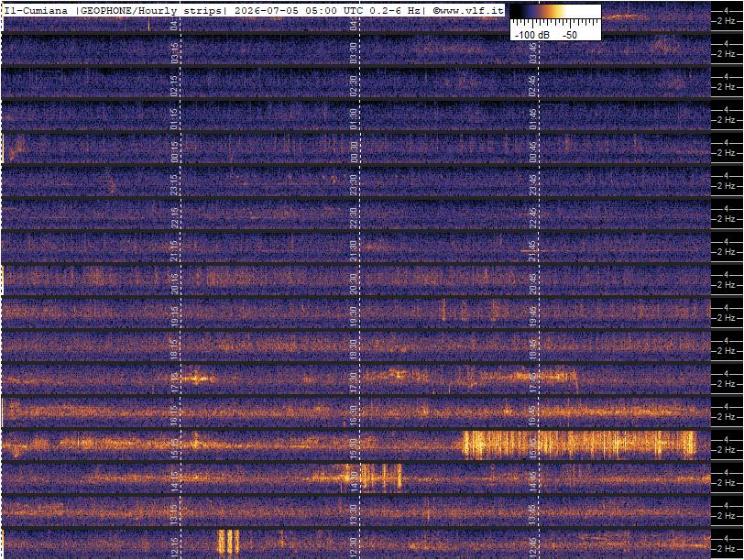Viewport: 744px width, 560px height.
Task: Click the "I1-Cumiana" station name
Action: click(x=36, y=10)
